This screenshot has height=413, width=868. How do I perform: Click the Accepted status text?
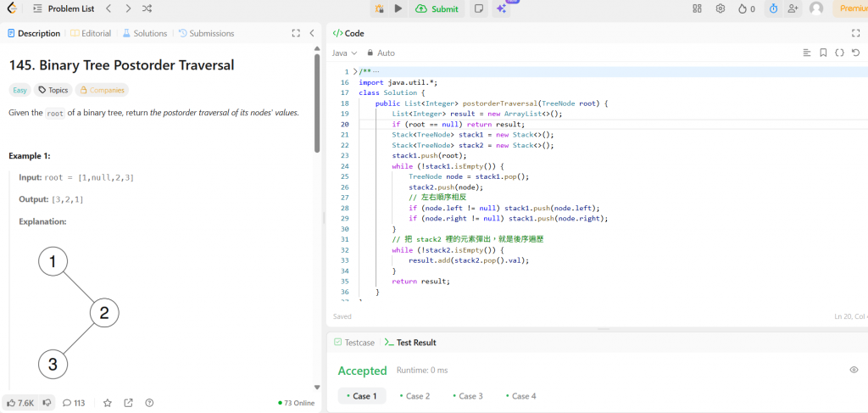pyautogui.click(x=363, y=371)
